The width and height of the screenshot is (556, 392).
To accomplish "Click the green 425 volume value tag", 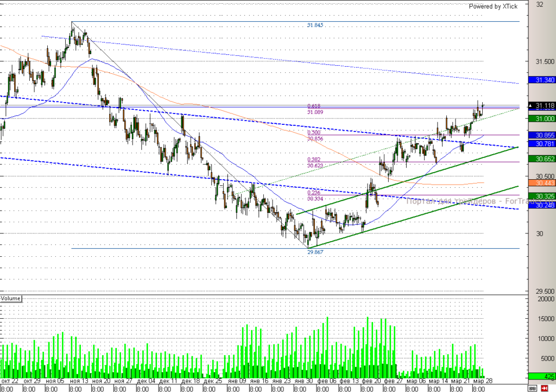I will pyautogui.click(x=542, y=376).
